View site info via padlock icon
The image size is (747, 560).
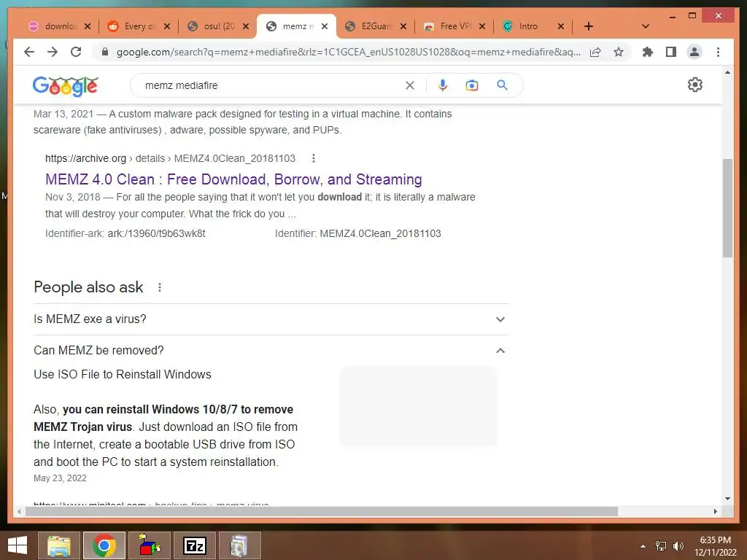point(105,52)
